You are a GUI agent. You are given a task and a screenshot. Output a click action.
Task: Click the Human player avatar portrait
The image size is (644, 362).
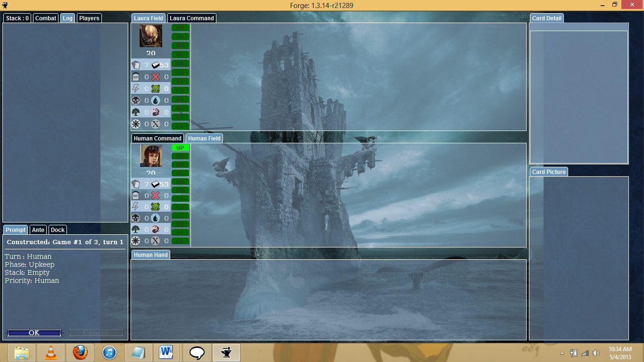tap(151, 156)
